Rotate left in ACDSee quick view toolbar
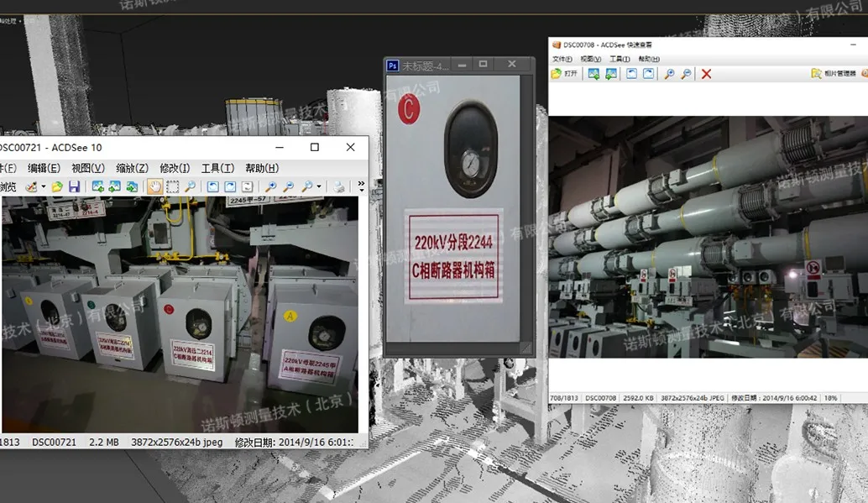868x503 pixels. (631, 74)
